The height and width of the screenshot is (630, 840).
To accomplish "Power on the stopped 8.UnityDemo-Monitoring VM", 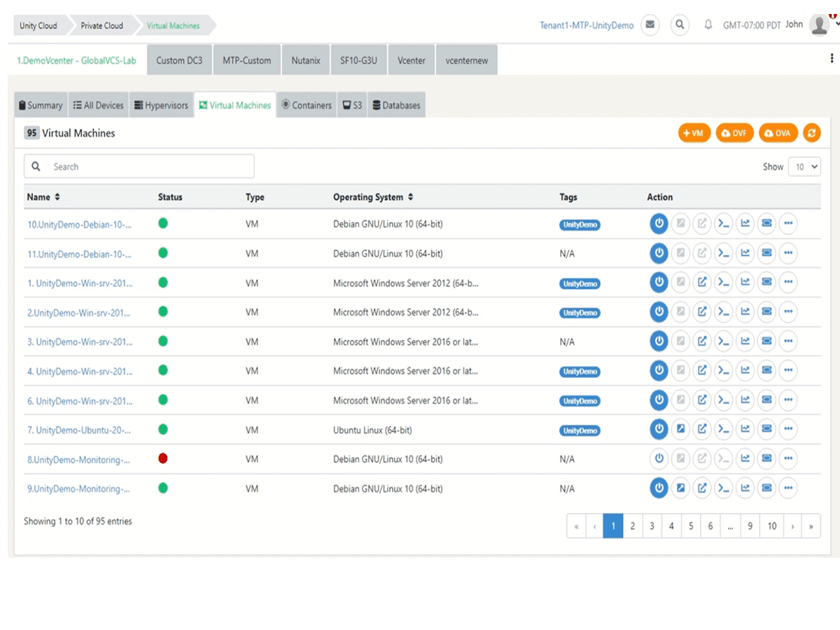I will tap(659, 459).
